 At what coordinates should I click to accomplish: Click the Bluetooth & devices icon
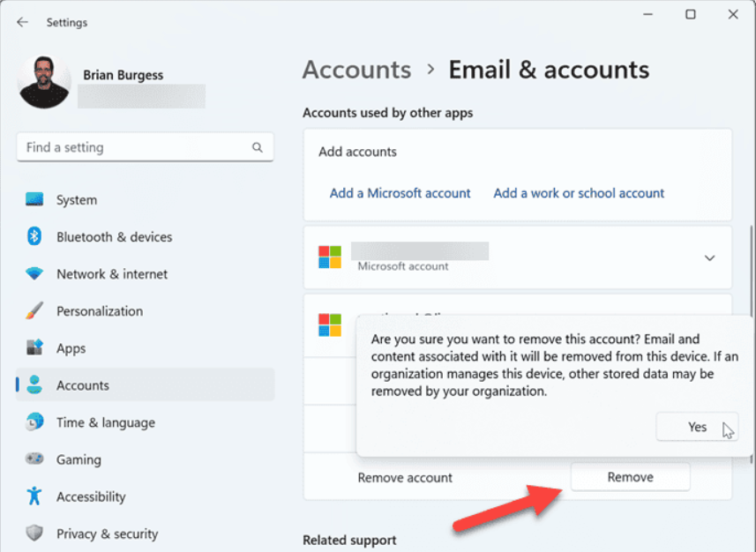(x=34, y=237)
